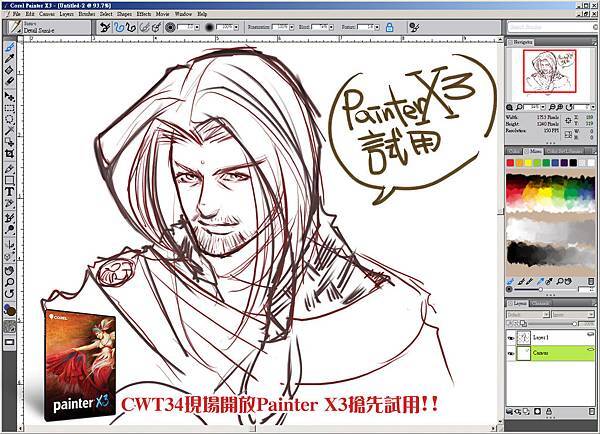Adjust Mixer brush size slider
Viewport: 600px width, 434px height.
click(x=541, y=290)
